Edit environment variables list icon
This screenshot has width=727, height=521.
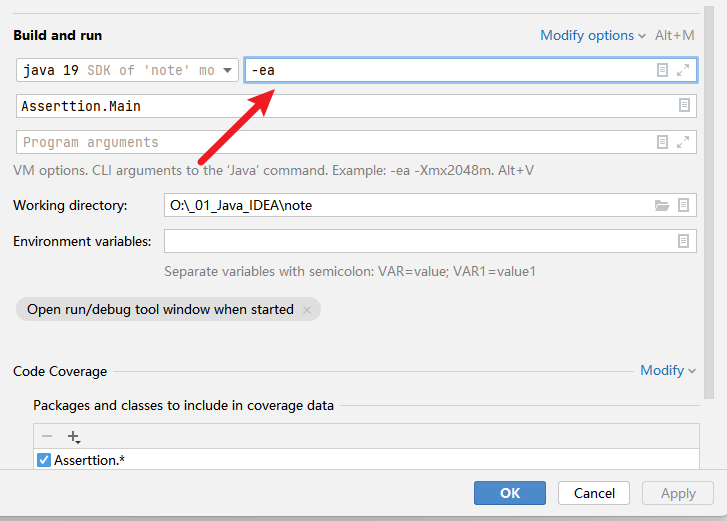coord(684,241)
